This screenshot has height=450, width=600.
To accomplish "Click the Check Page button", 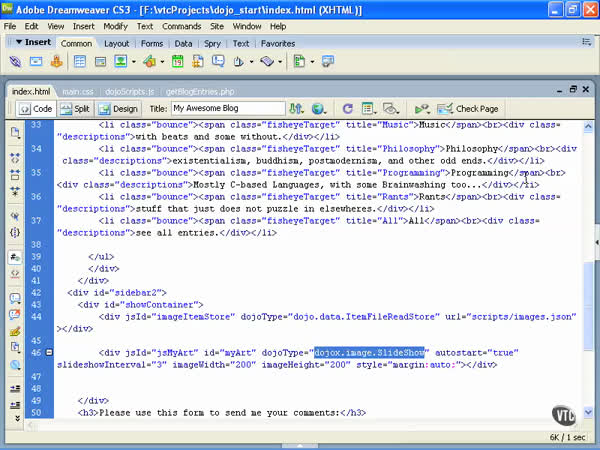I will 470,108.
